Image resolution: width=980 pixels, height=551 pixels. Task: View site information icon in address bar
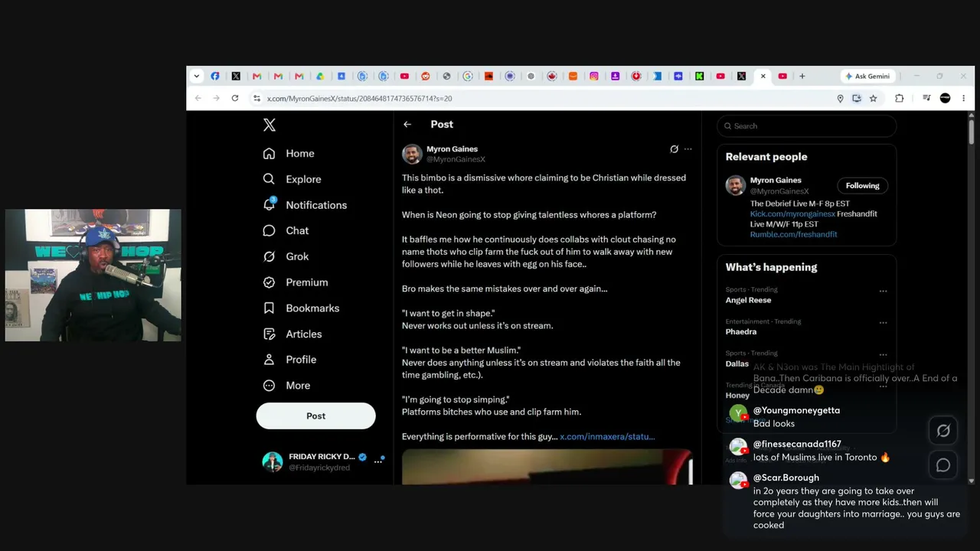[257, 98]
